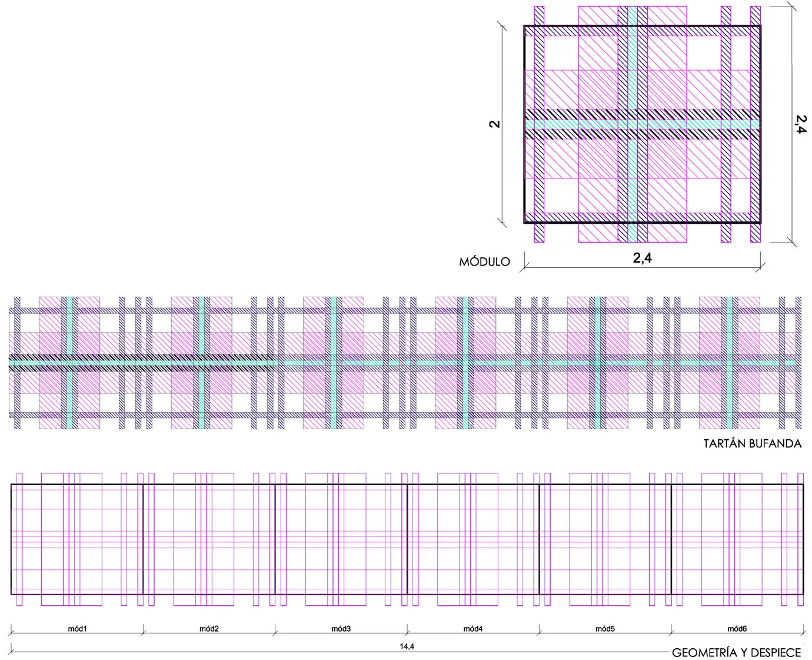The image size is (812, 660).
Task: Select the mód2 dimension label
Action: (x=209, y=629)
